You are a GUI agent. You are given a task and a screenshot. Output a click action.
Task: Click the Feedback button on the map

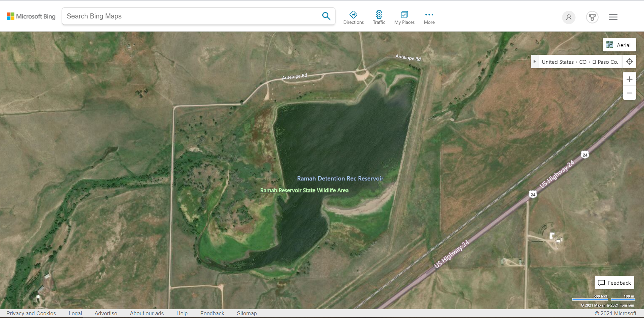tap(614, 283)
